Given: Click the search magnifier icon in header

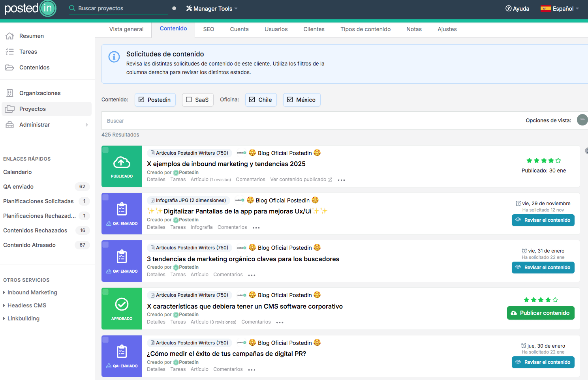Looking at the screenshot, I should pos(72,8).
